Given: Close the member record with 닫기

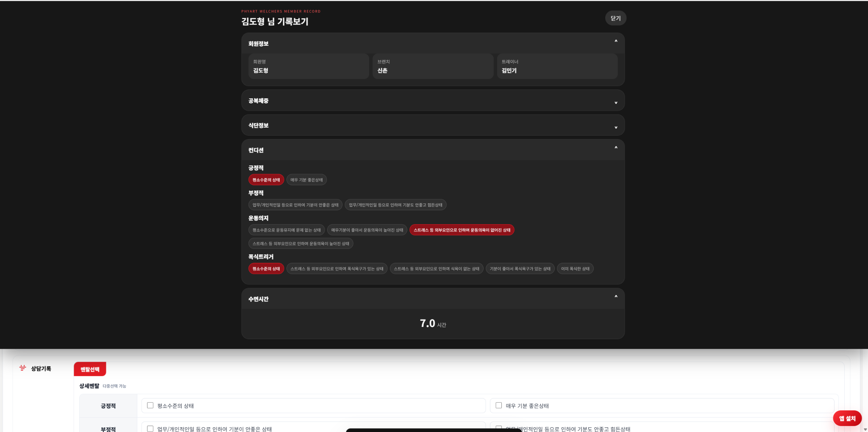Looking at the screenshot, I should point(615,18).
